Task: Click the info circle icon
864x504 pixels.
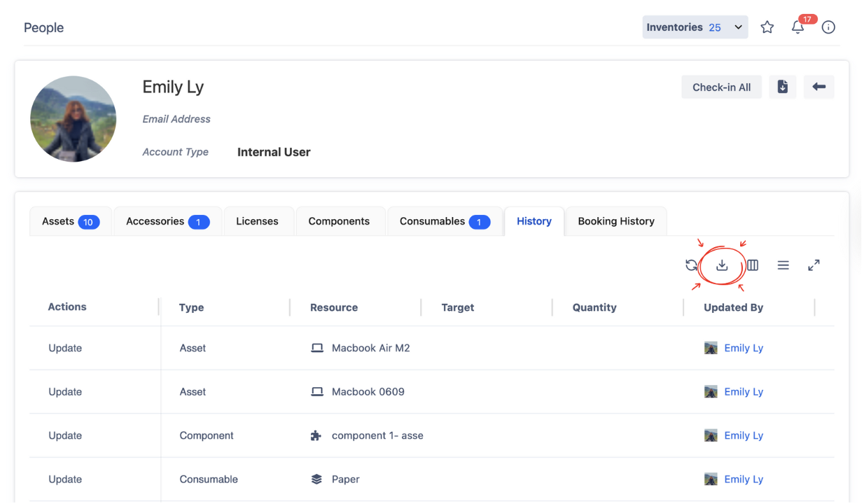Action: (828, 27)
